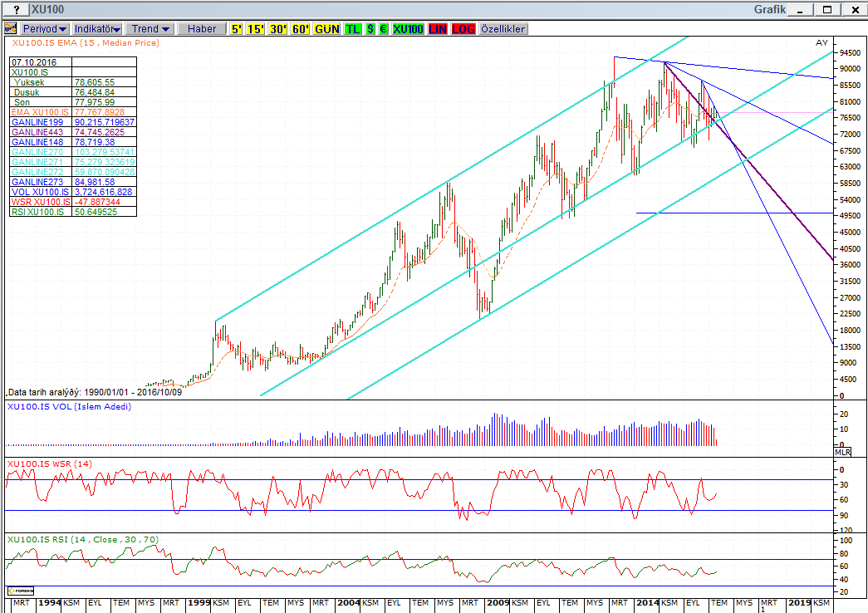
Task: Click the MLR label in volume panel
Action: click(842, 451)
